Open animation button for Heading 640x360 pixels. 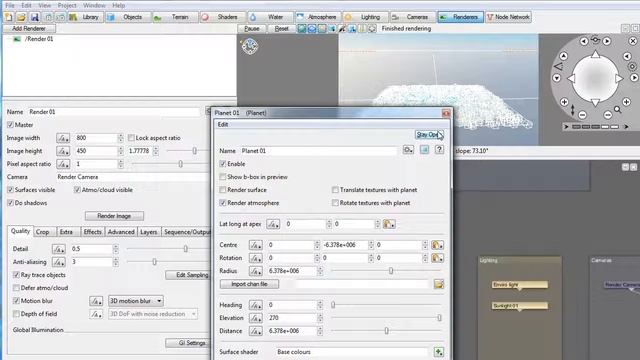256,305
